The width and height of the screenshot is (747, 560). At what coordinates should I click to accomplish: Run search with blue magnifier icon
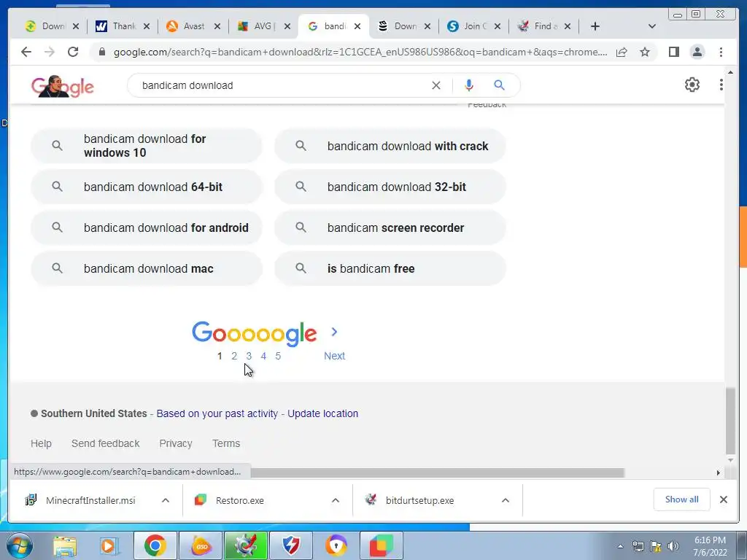click(499, 85)
